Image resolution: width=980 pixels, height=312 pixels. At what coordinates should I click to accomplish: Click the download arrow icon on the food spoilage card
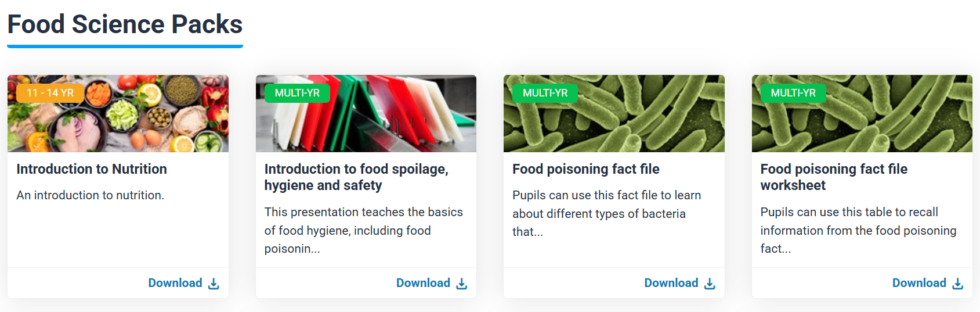click(x=462, y=284)
